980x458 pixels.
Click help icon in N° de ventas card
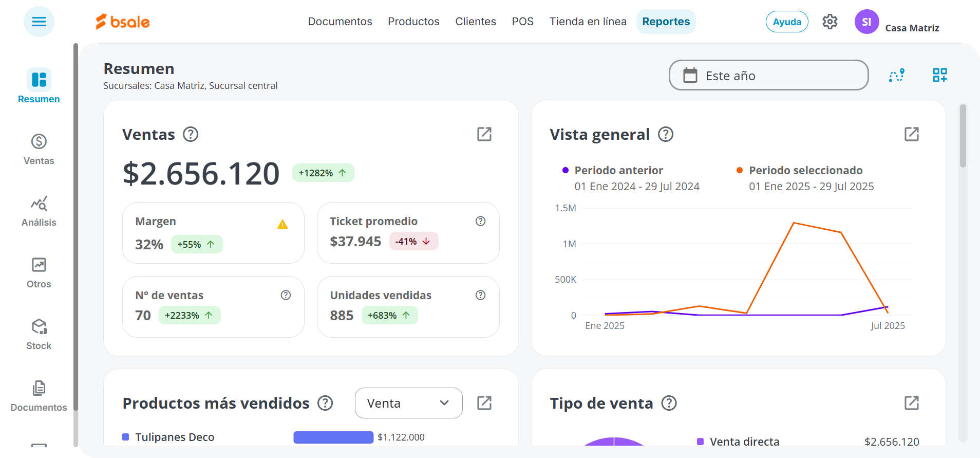point(286,295)
